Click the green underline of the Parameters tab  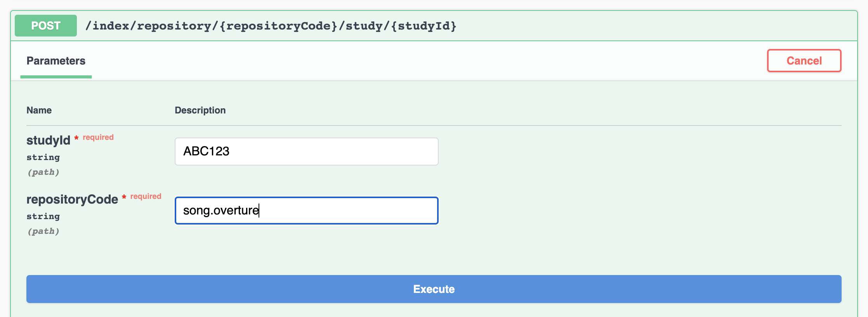point(56,78)
